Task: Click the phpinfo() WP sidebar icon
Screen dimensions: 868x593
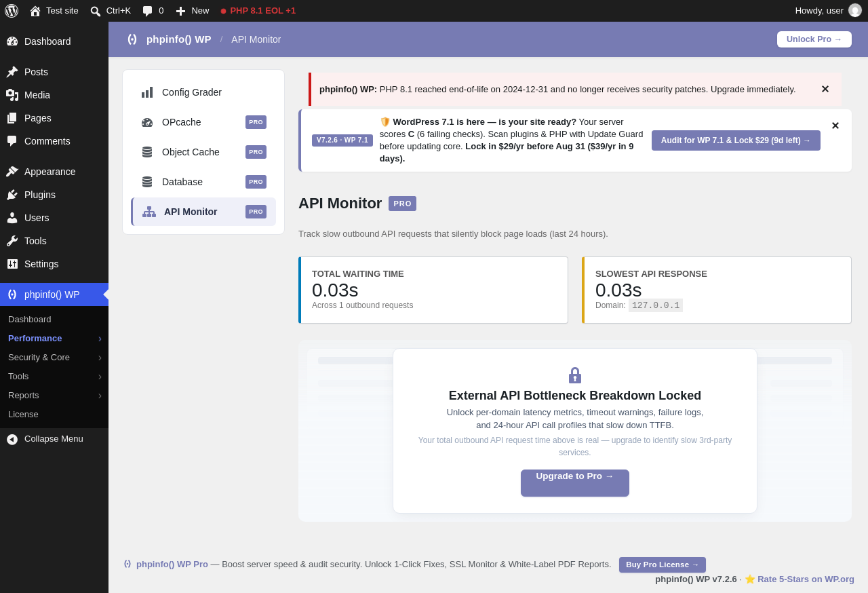Action: pyautogui.click(x=12, y=294)
